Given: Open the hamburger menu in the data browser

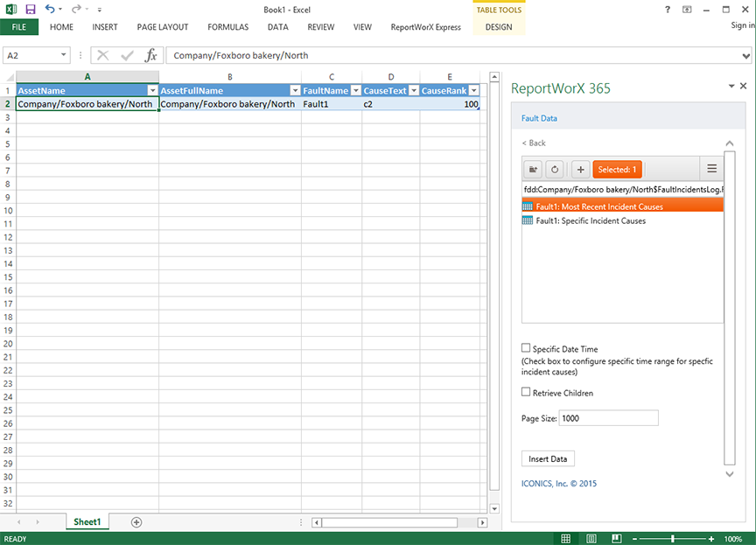Looking at the screenshot, I should click(711, 169).
